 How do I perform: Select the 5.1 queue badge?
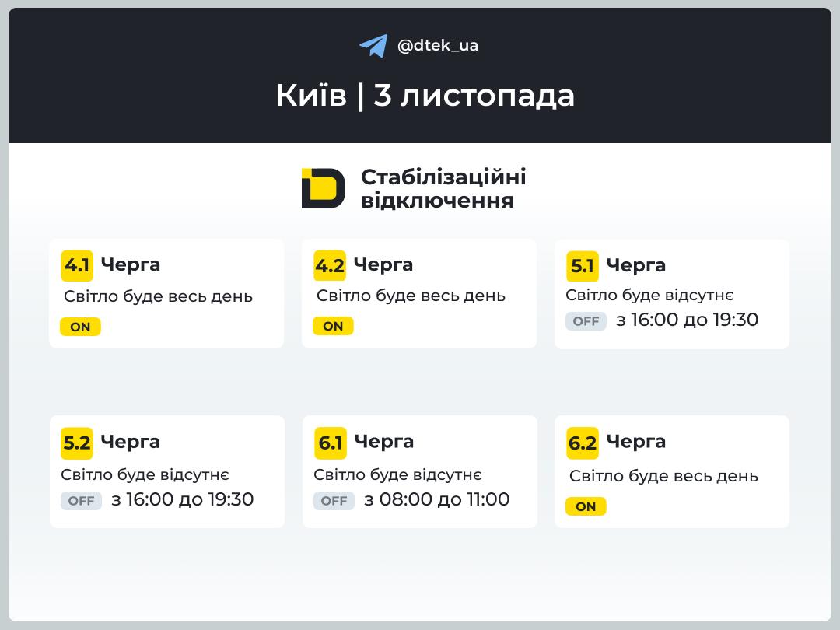tap(583, 266)
